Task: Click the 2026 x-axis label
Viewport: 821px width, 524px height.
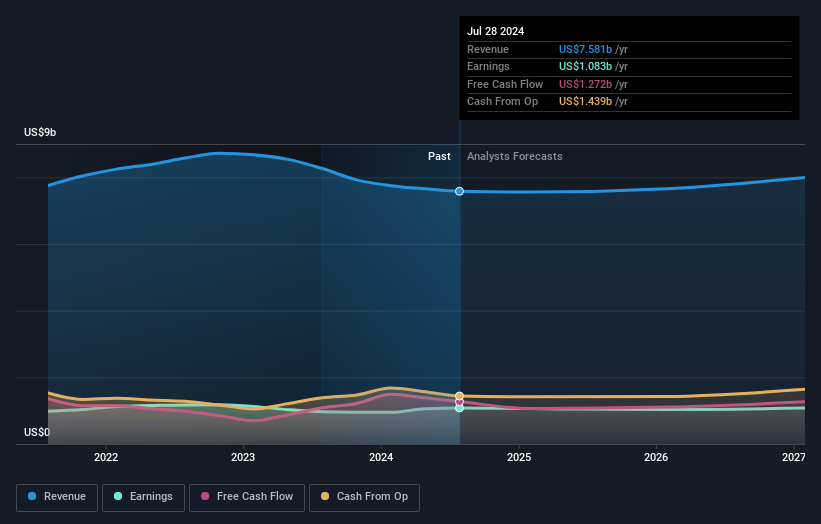Action: pos(656,458)
